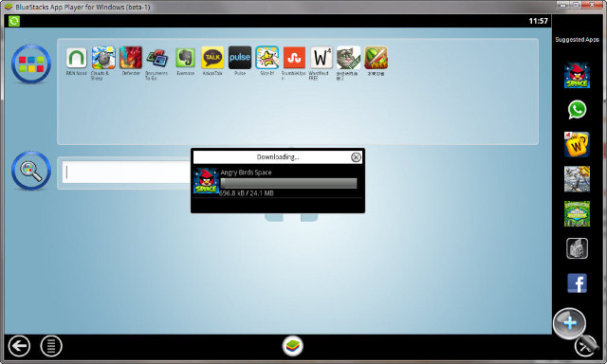Focus the app search text field
The height and width of the screenshot is (364, 607).
[126, 172]
